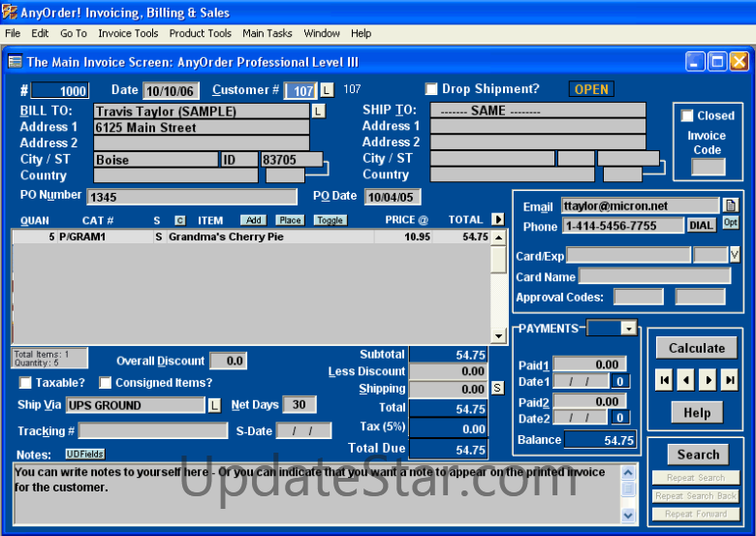Click the Repeat Search Back button
This screenshot has width=756, height=536.
(696, 496)
